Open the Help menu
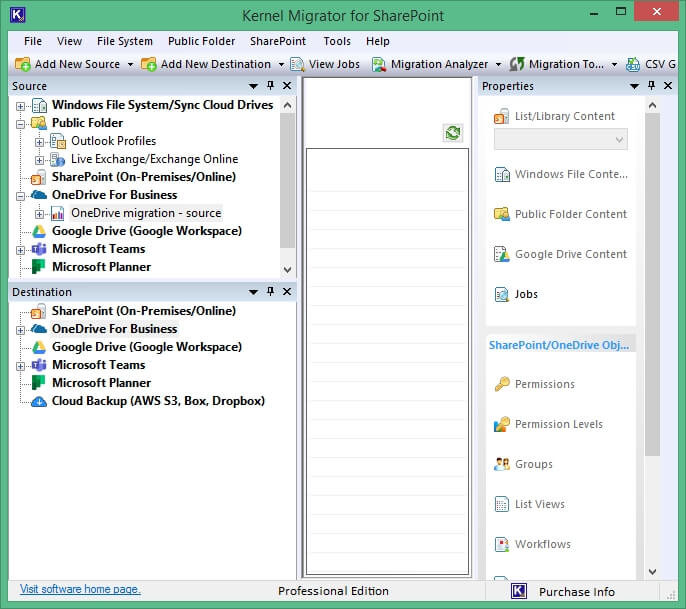The image size is (686, 609). click(x=378, y=41)
